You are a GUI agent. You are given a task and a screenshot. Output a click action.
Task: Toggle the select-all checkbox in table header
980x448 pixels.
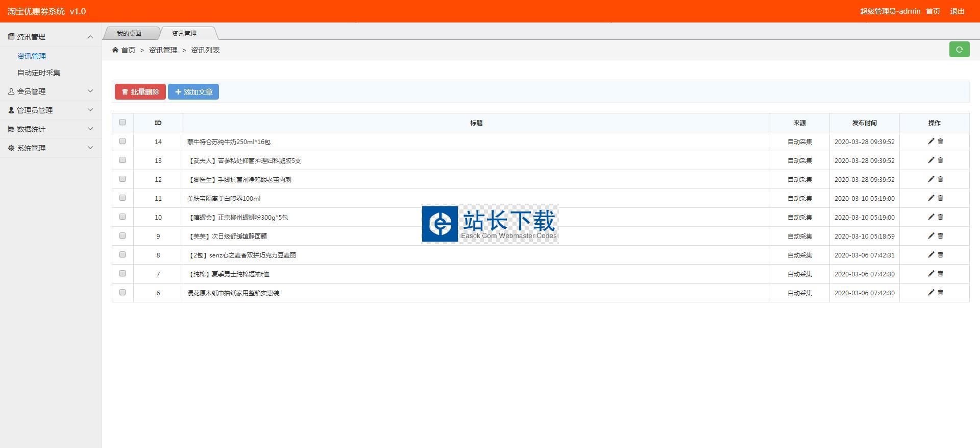coord(122,122)
